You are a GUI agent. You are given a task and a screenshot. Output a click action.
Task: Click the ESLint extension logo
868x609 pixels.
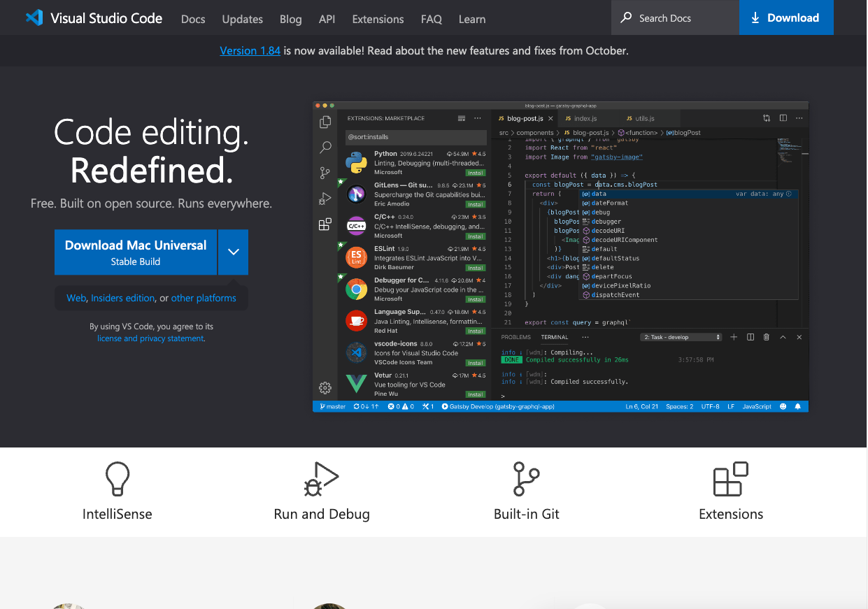(x=357, y=257)
